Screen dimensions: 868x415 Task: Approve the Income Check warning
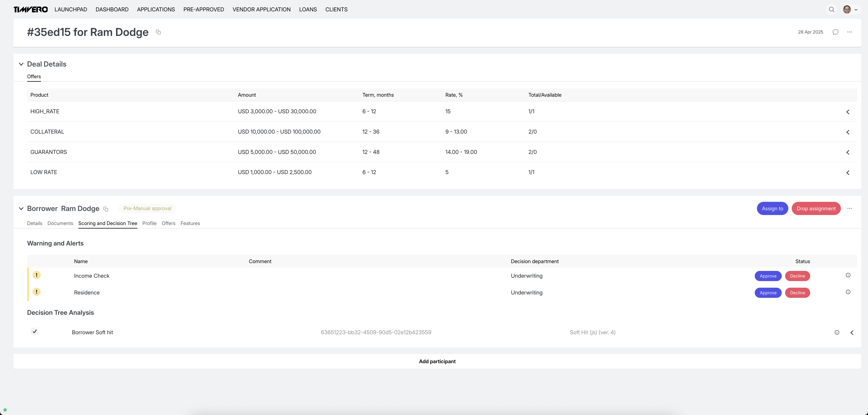[768, 276]
